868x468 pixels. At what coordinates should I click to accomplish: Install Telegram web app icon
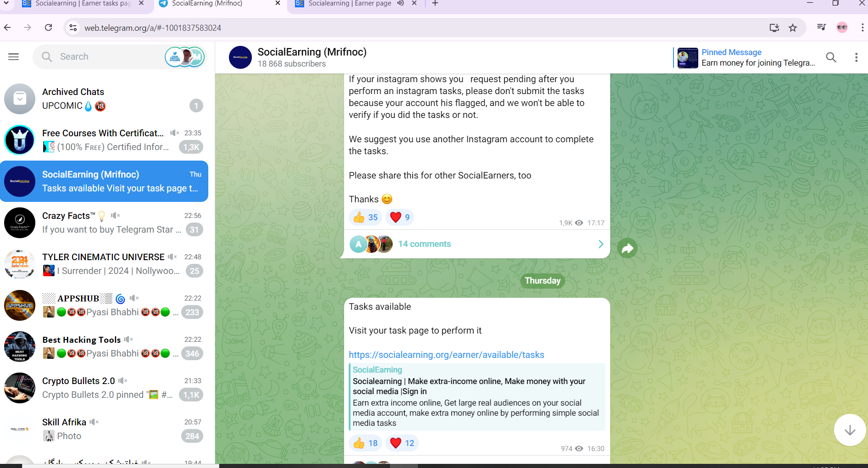click(x=774, y=28)
